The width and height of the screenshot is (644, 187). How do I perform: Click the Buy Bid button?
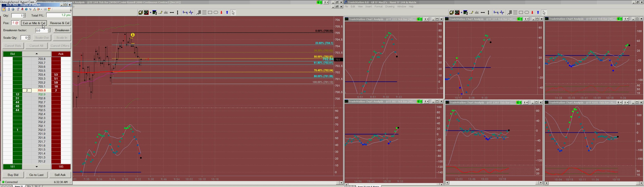(x=13, y=175)
